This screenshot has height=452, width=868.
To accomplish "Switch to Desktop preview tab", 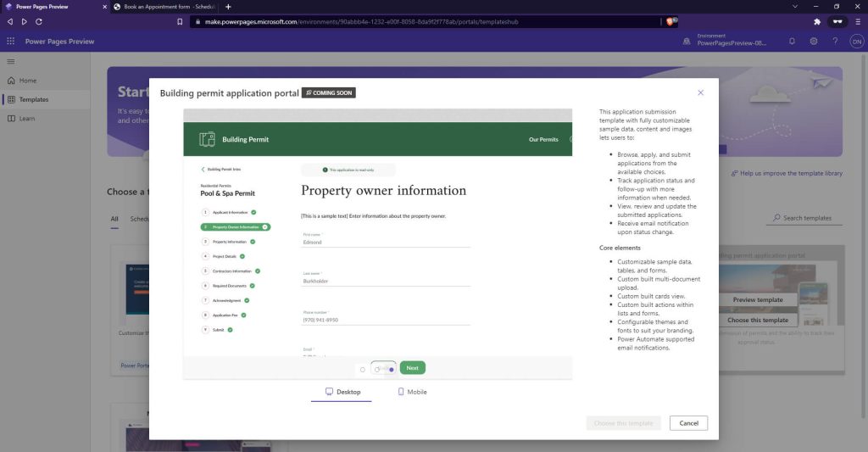I will [x=342, y=392].
